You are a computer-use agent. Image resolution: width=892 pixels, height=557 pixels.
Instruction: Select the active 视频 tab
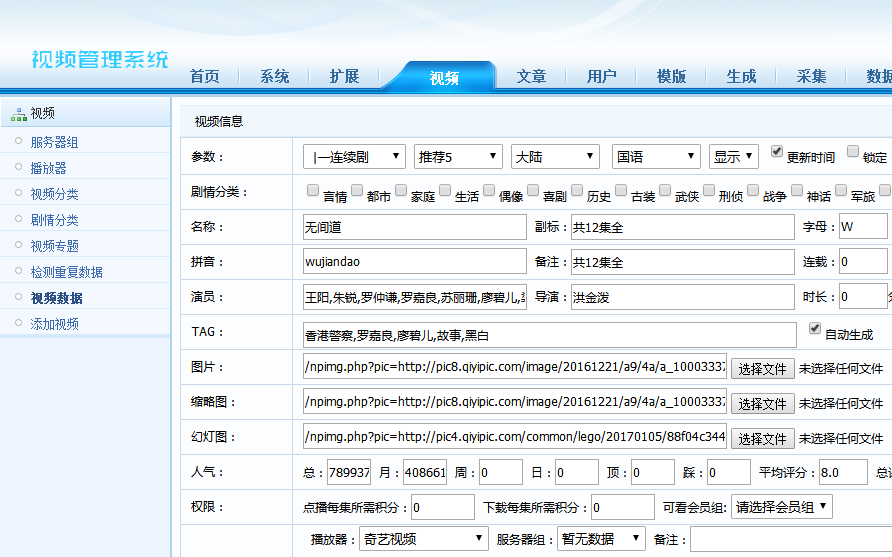coord(444,78)
